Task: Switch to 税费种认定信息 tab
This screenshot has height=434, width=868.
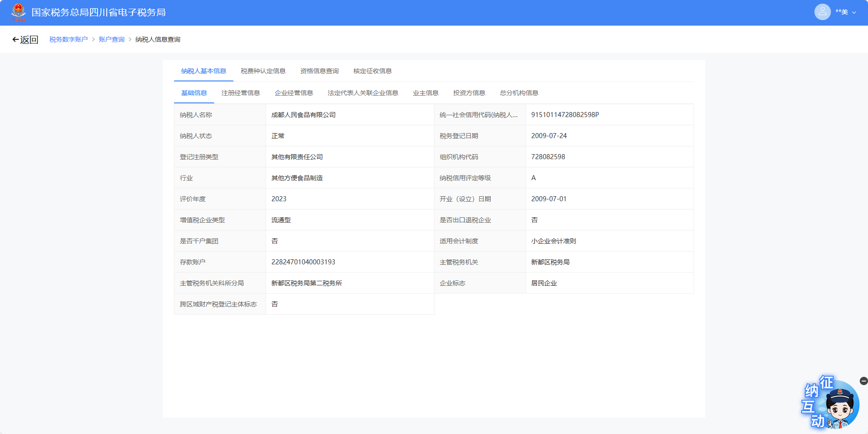Action: (x=263, y=71)
